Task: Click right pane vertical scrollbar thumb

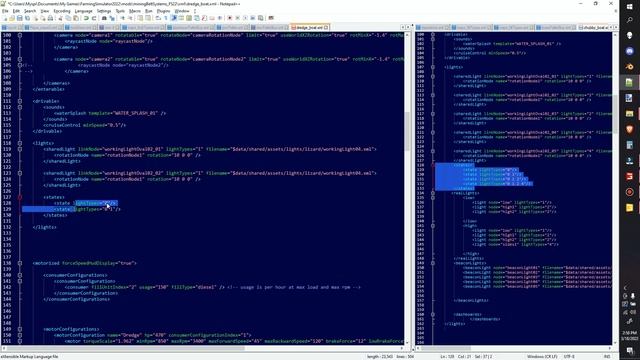Action: pos(615,114)
